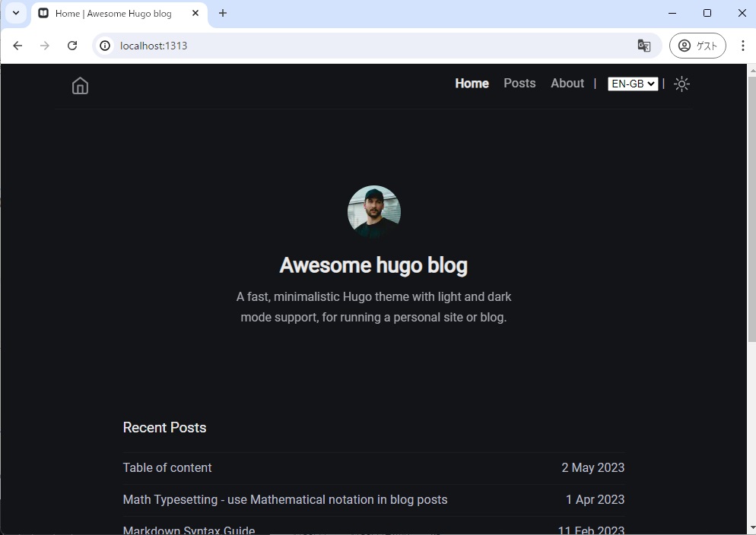Click the Chrome forward arrow
Screen dimensions: 756x535
pos(45,46)
